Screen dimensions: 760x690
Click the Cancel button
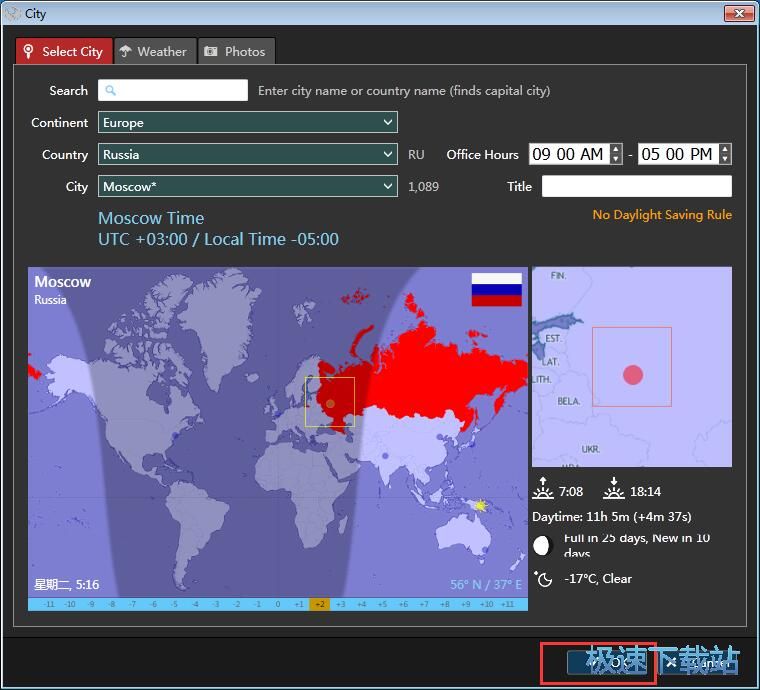point(697,662)
